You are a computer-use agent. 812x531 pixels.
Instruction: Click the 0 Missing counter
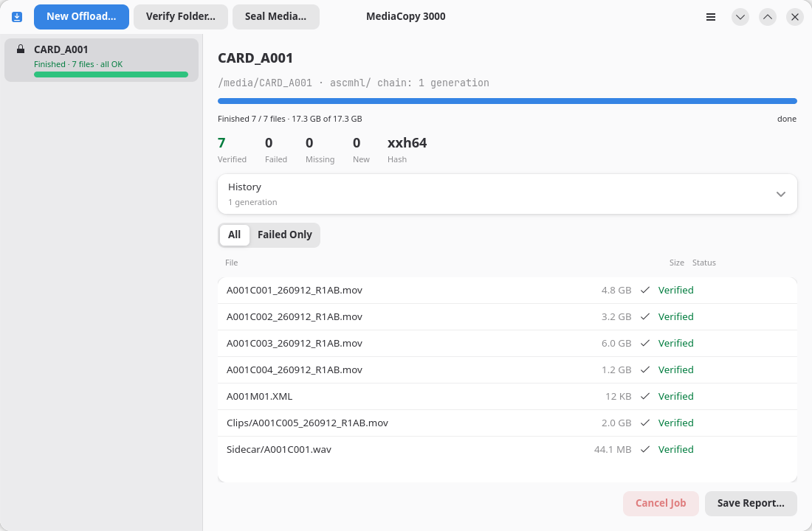point(320,150)
